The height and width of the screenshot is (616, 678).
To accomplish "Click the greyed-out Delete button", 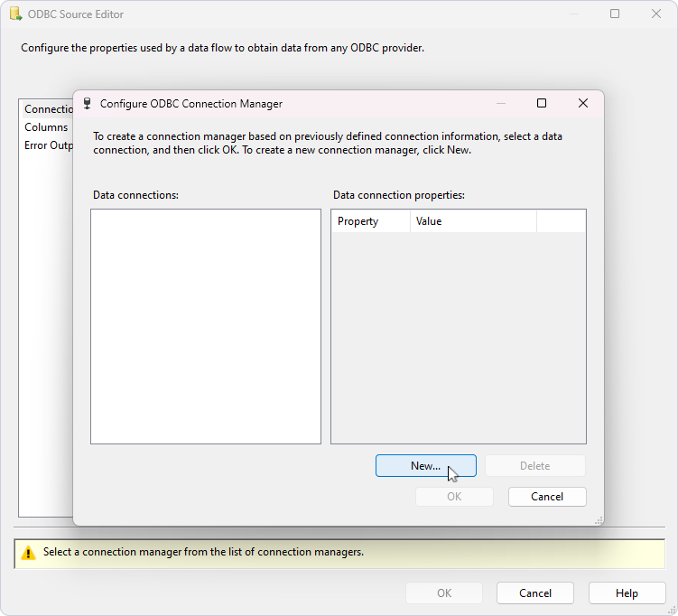I will point(534,466).
